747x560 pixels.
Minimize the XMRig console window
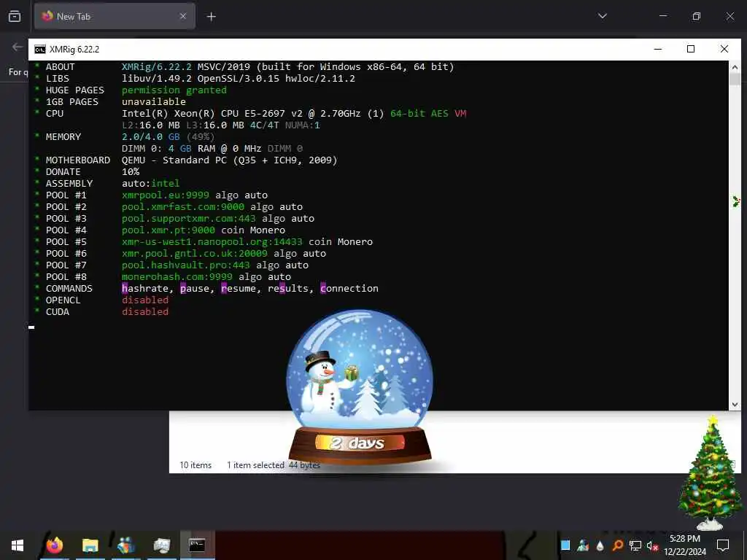click(658, 49)
